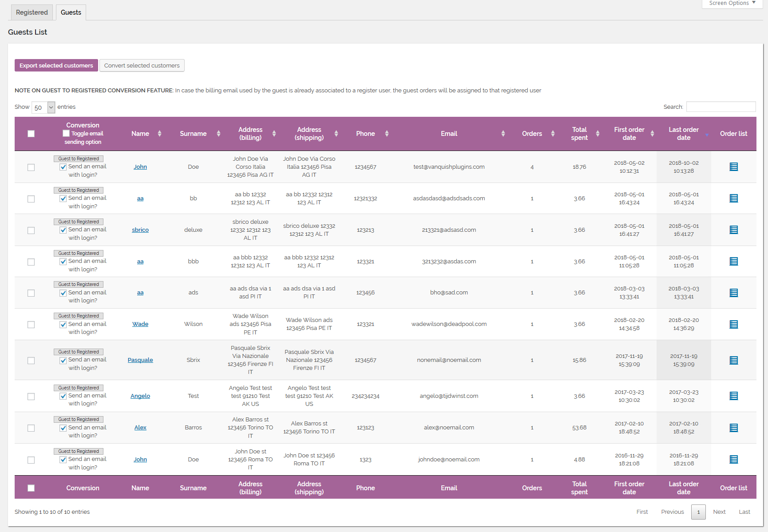This screenshot has width=768, height=532.
Task: Open the Show entries count dropdown
Action: point(43,107)
